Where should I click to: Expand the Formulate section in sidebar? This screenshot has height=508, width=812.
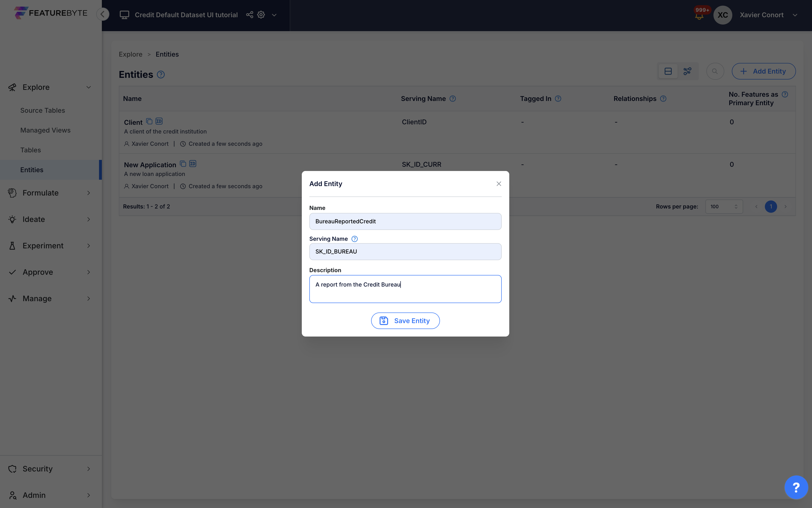(x=88, y=193)
